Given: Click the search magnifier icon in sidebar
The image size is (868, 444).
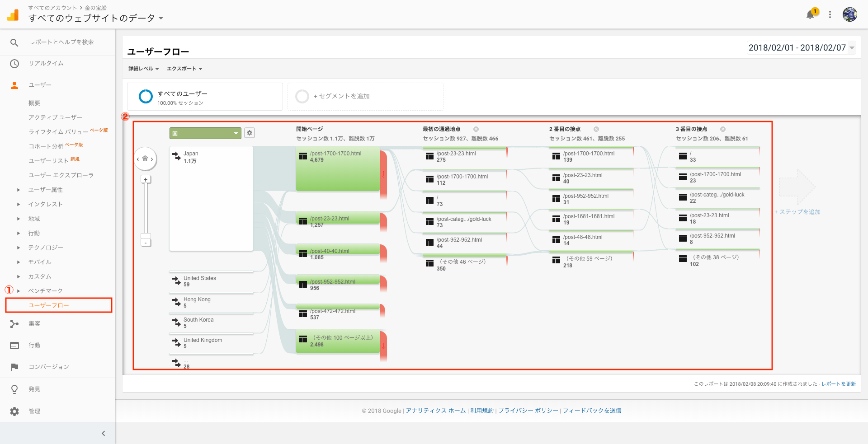Looking at the screenshot, I should (14, 42).
